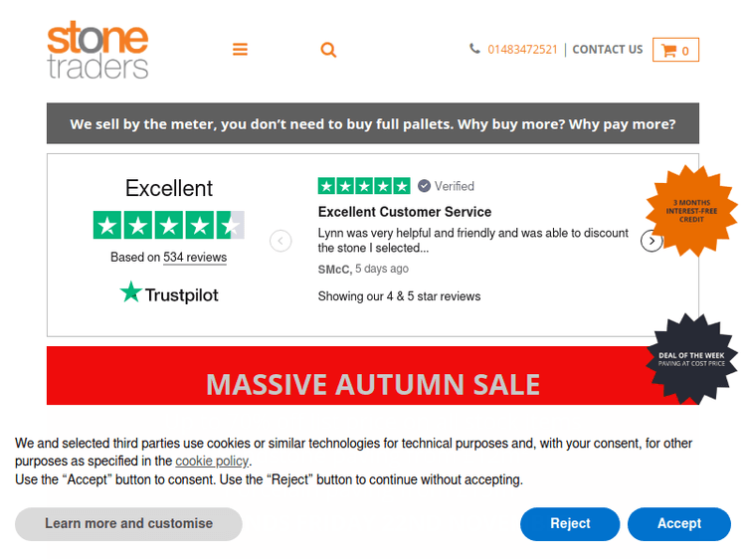This screenshot has width=746, height=560.
Task: Open the cookie policy link
Action: tap(212, 462)
